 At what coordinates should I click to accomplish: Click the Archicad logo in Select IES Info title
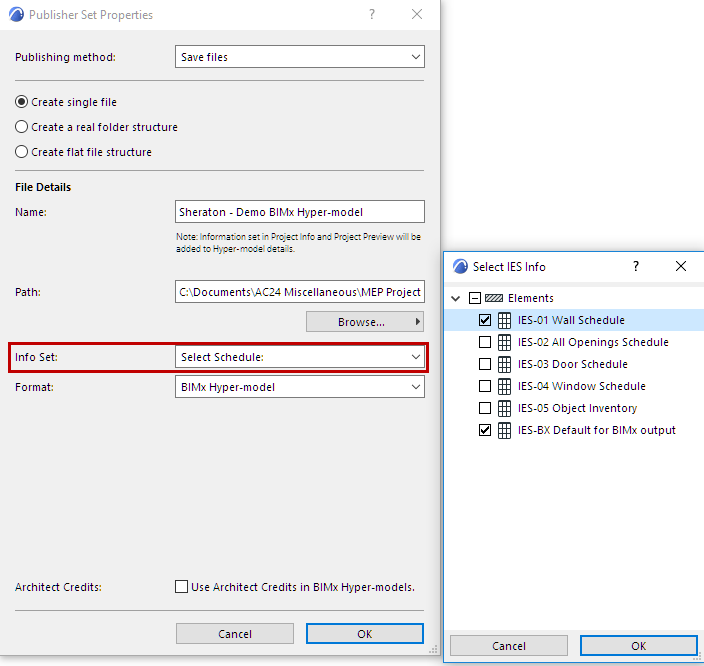(460, 266)
